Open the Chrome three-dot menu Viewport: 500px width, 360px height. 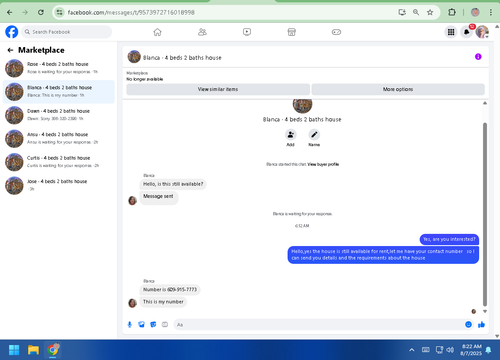(x=491, y=12)
